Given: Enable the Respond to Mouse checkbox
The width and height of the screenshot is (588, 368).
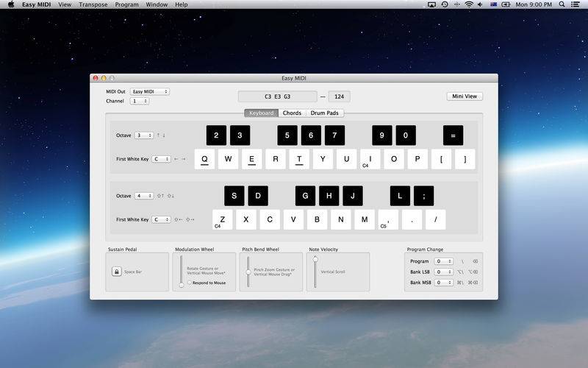Looking at the screenshot, I should click(190, 283).
